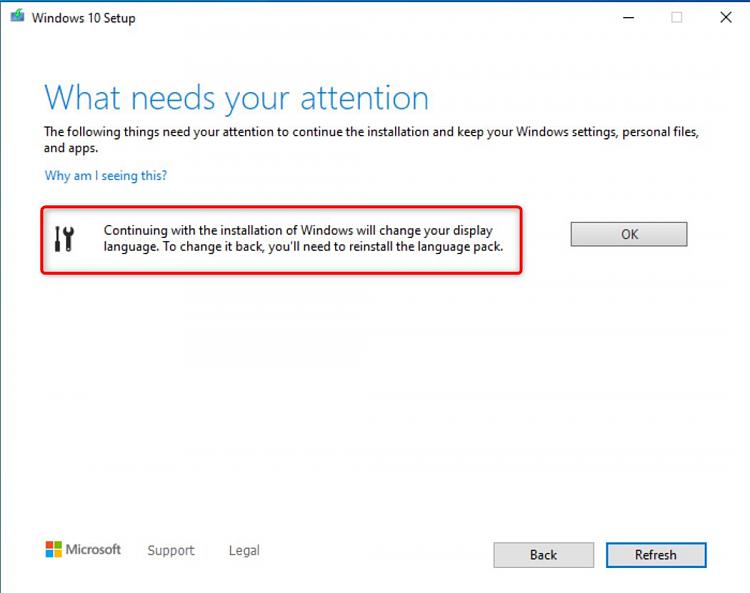The image size is (750, 593).
Task: Open the Legal link
Action: (x=244, y=550)
